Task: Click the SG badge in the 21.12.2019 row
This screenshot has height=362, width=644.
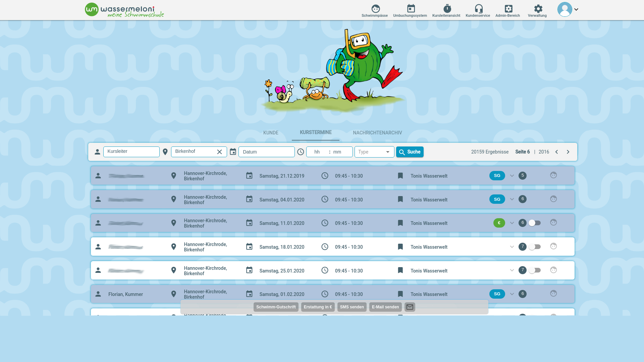Action: click(497, 176)
